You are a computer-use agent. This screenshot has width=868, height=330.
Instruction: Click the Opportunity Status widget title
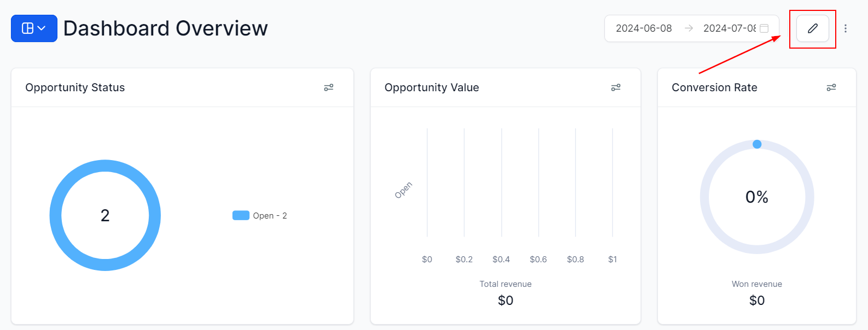(x=75, y=87)
